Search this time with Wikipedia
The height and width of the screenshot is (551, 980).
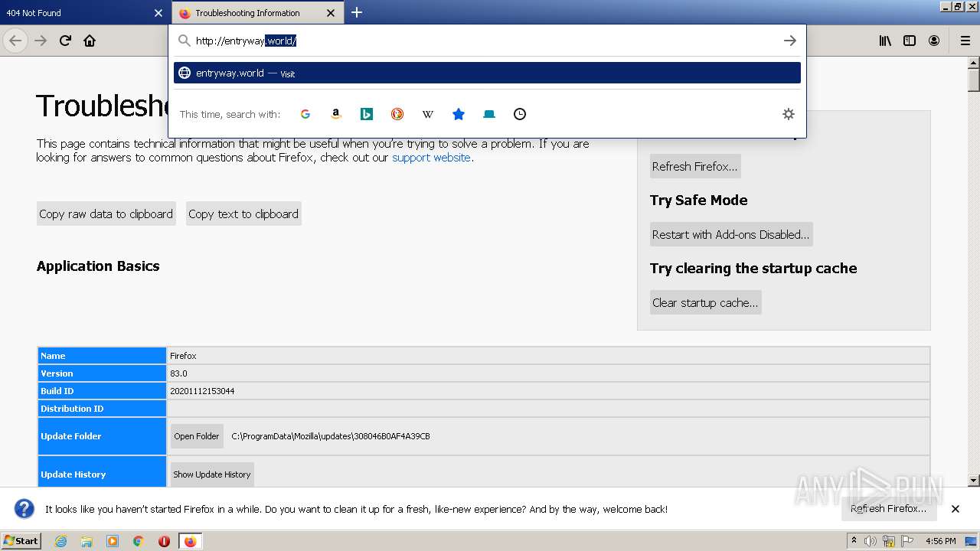428,114
